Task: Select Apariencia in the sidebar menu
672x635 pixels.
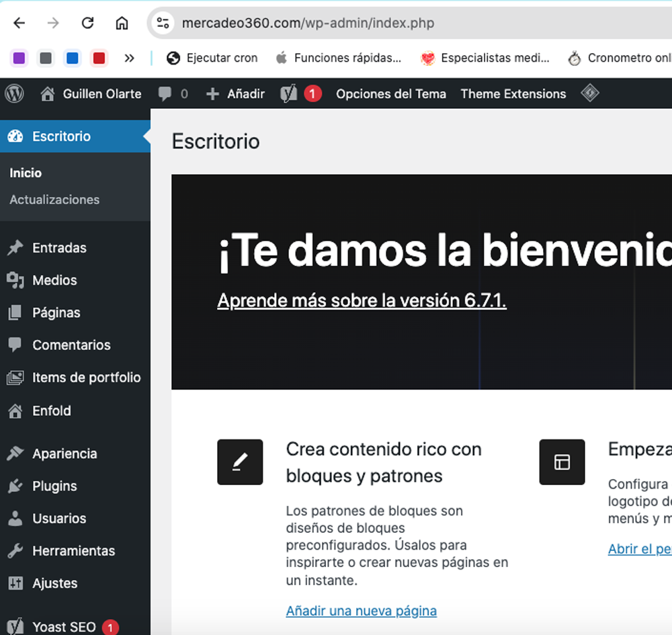Action: coord(65,454)
